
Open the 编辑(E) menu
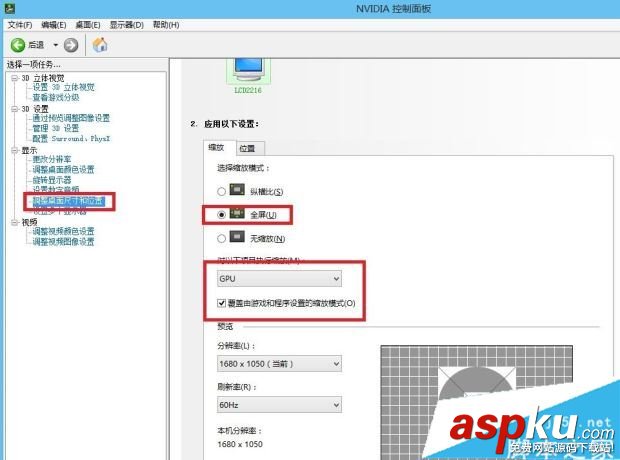(x=54, y=25)
